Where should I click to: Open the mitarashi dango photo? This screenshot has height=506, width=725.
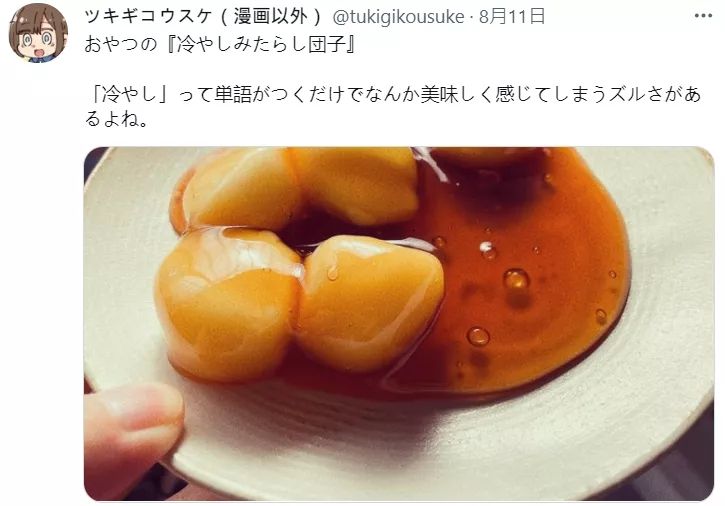click(399, 324)
